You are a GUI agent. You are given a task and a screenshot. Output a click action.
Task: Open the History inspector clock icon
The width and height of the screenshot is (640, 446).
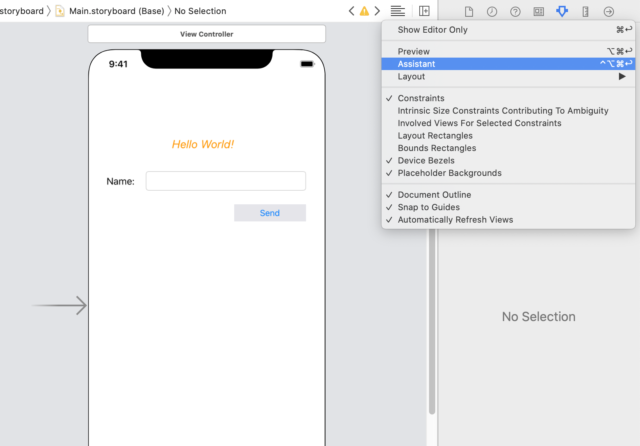[x=492, y=11]
